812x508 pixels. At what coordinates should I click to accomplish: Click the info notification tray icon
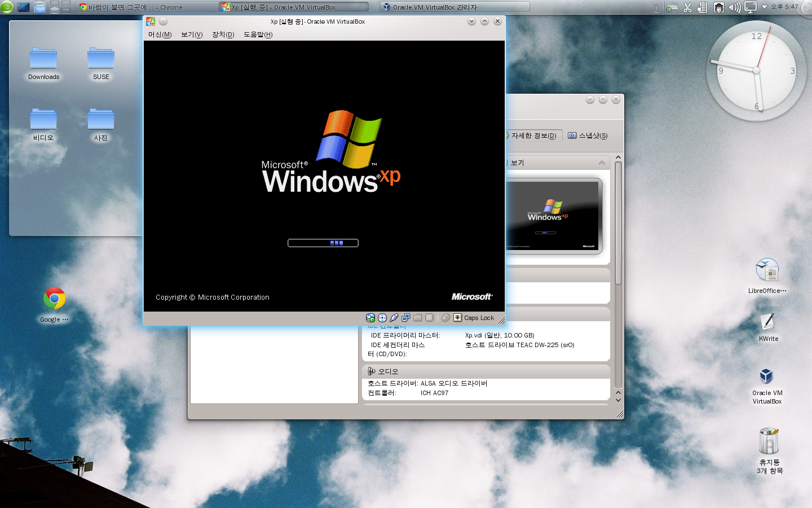[656, 7]
